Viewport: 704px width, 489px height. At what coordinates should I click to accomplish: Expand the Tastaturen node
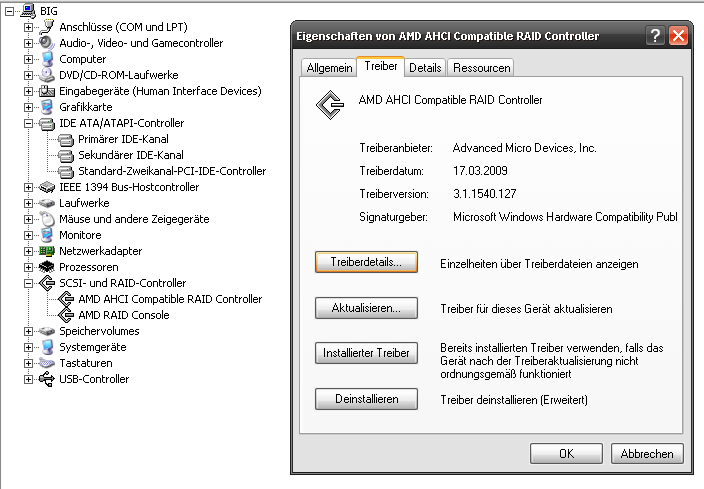click(x=28, y=363)
